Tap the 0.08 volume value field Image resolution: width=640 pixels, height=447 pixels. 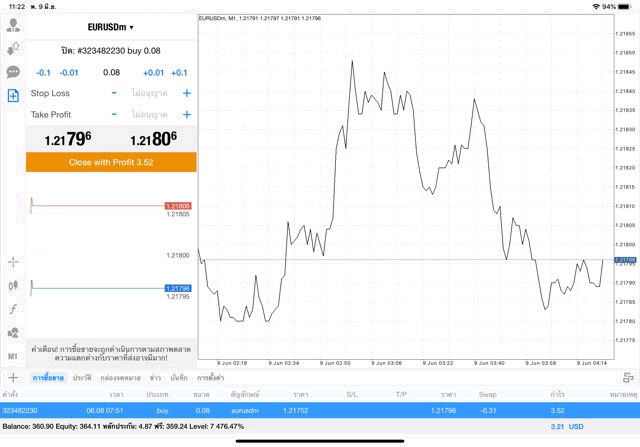[111, 73]
